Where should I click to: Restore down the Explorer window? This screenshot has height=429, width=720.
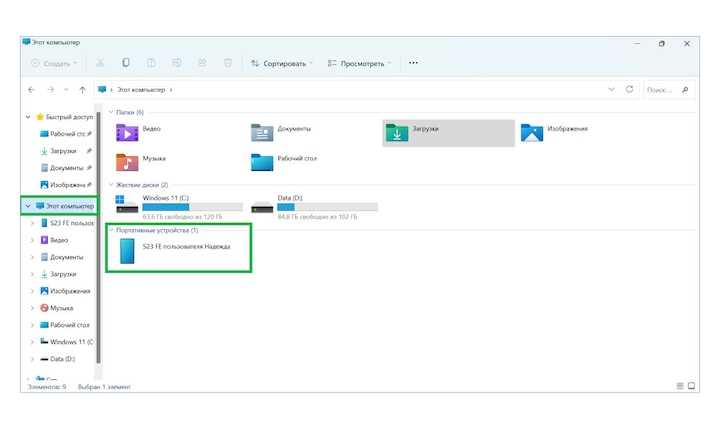[662, 44]
